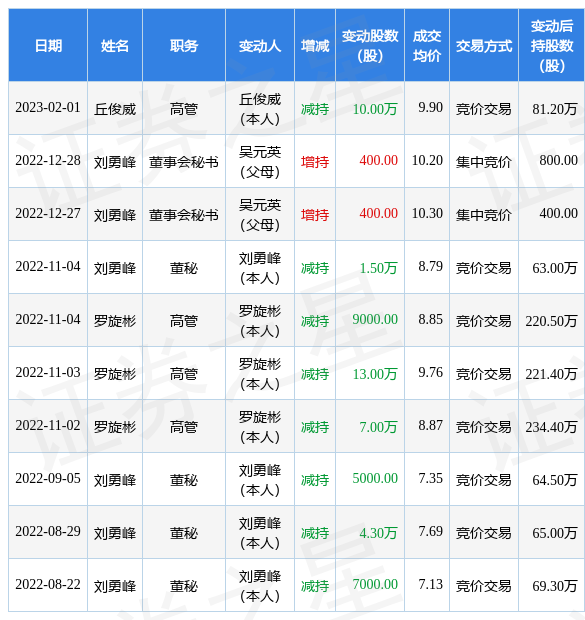Select the date 2022-11-03

(48, 372)
